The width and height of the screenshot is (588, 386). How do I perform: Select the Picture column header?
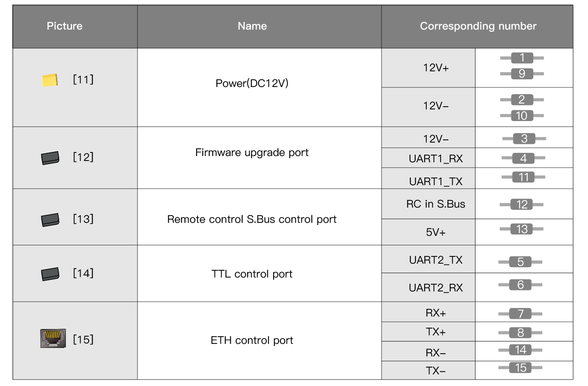pyautogui.click(x=64, y=26)
